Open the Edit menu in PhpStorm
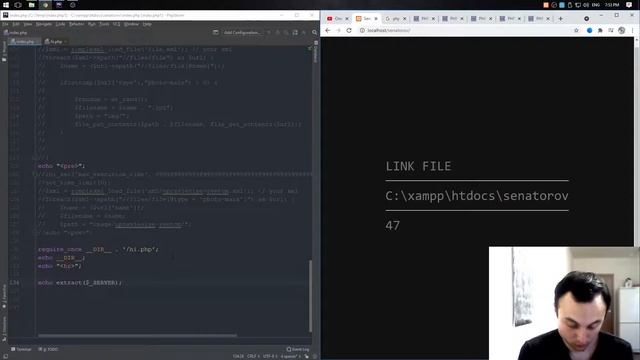This screenshot has width=640, height=360. tap(16, 24)
